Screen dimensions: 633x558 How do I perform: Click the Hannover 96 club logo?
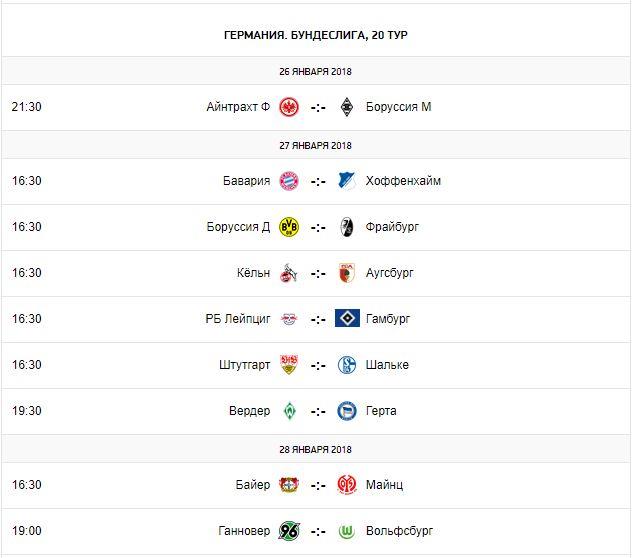(289, 531)
